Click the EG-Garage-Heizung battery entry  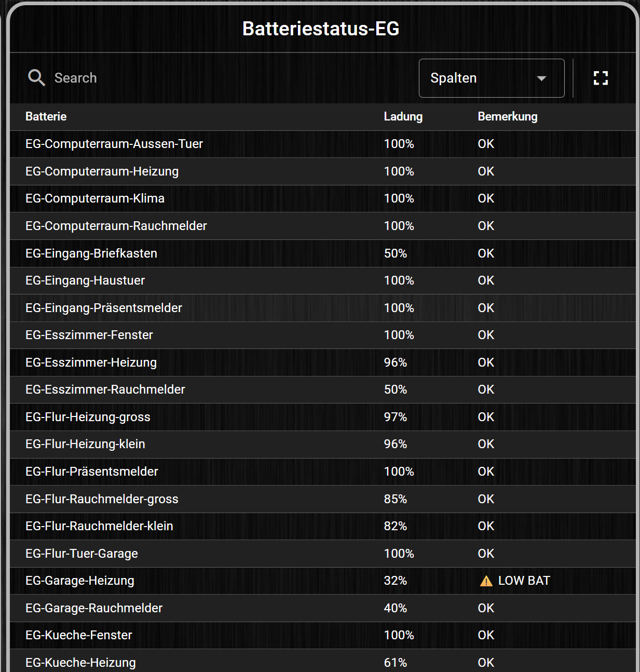[80, 581]
